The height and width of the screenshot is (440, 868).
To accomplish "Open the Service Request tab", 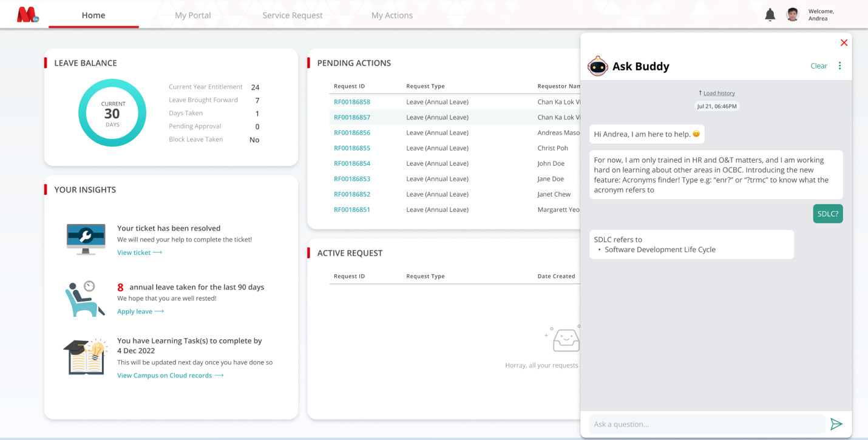I will click(292, 15).
